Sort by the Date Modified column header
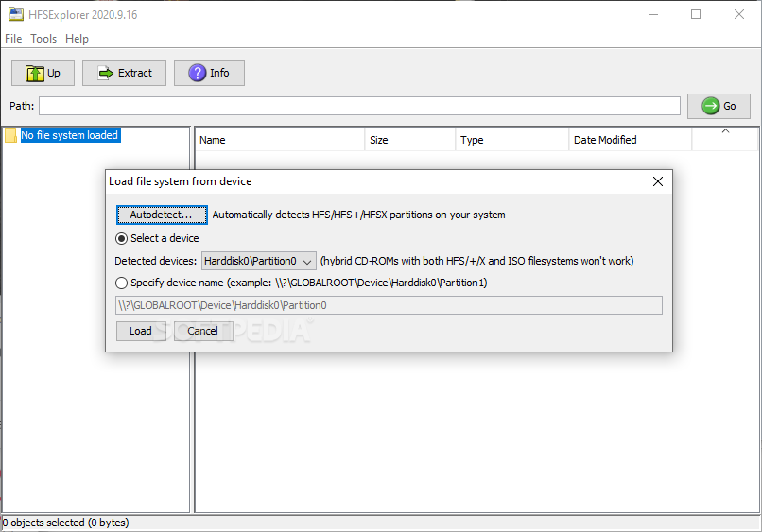The image size is (762, 532). (x=631, y=140)
